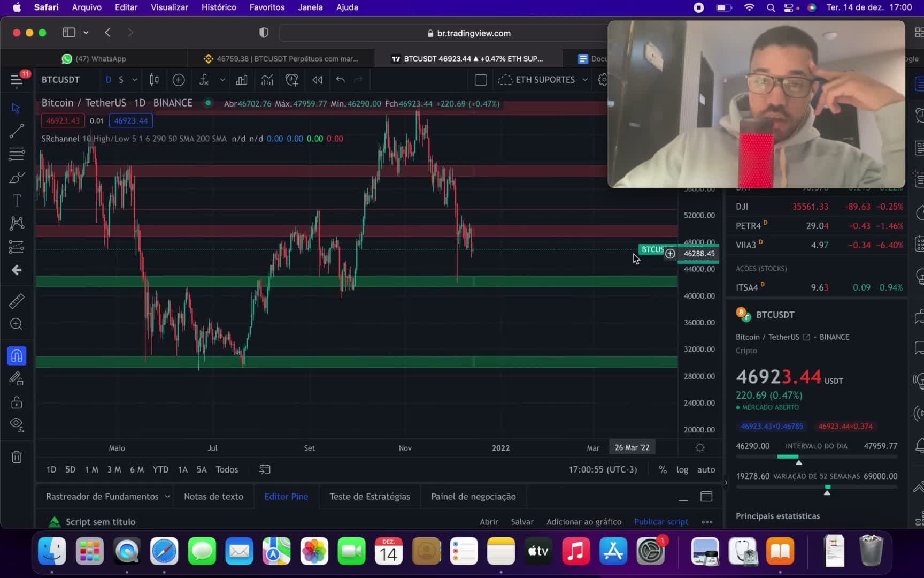Toggle magnet mode in drawing toolbar

17,356
